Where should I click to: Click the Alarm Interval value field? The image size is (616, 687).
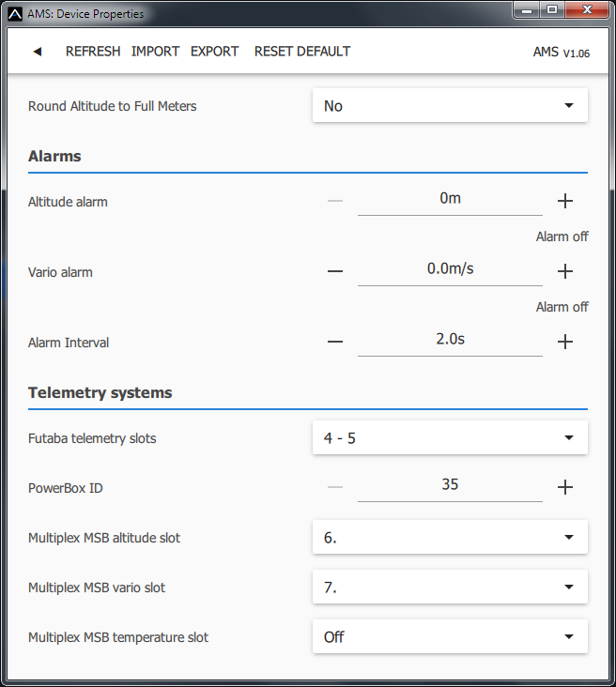tap(450, 340)
